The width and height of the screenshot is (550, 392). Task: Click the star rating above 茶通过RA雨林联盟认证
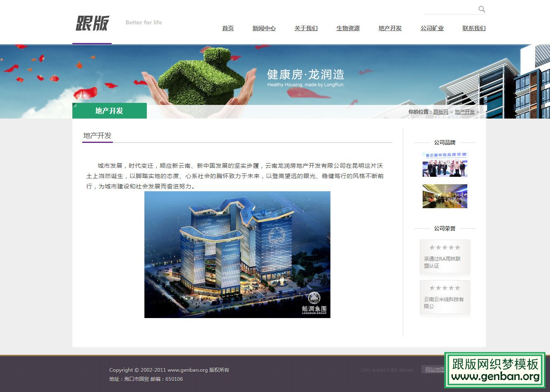(445, 247)
